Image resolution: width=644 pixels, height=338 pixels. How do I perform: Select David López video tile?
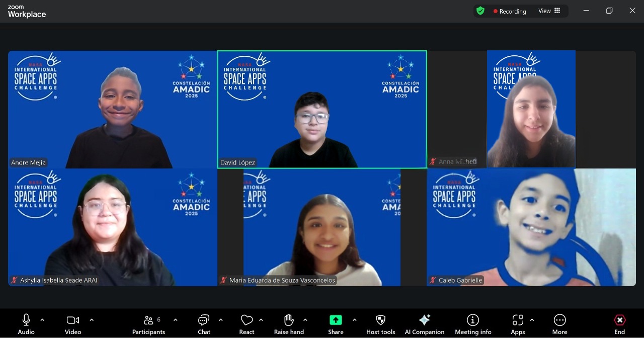[322, 109]
